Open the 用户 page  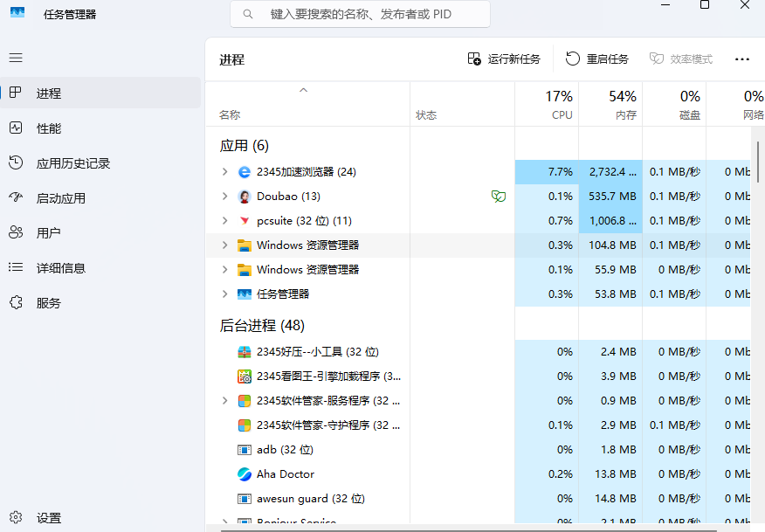[x=100, y=233]
